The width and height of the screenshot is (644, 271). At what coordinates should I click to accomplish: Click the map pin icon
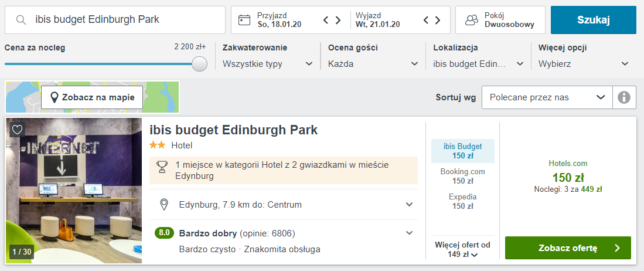coord(54,97)
